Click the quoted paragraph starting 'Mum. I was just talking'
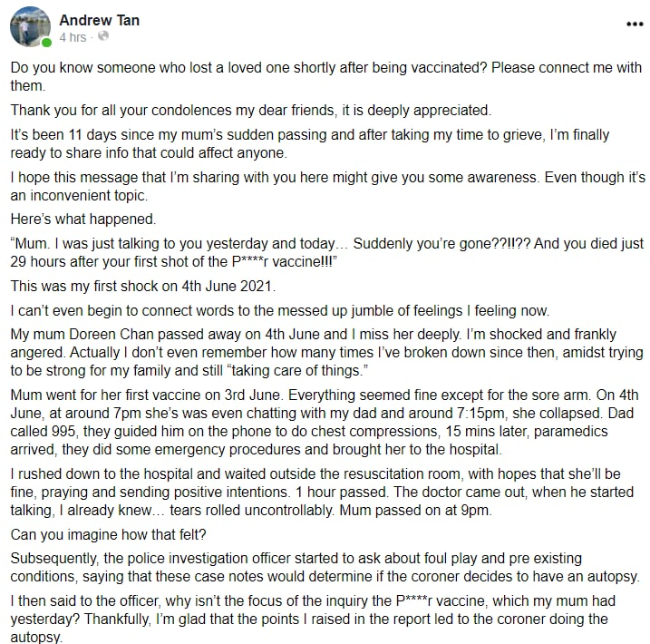 point(327,252)
